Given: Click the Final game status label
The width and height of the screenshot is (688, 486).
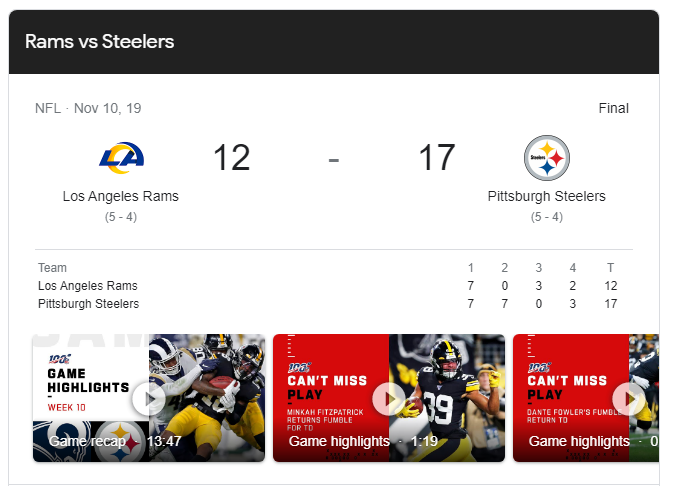Looking at the screenshot, I should coord(613,108).
